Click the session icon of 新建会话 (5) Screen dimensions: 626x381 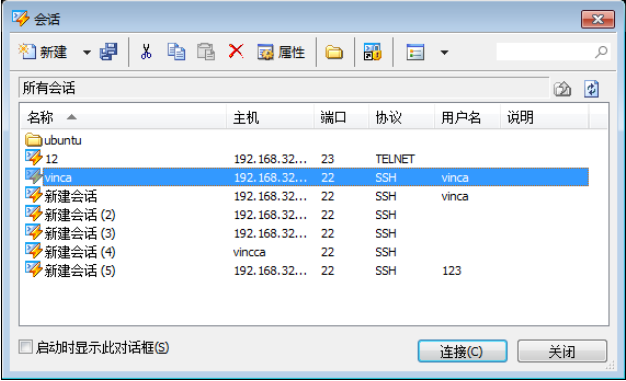click(x=34, y=270)
